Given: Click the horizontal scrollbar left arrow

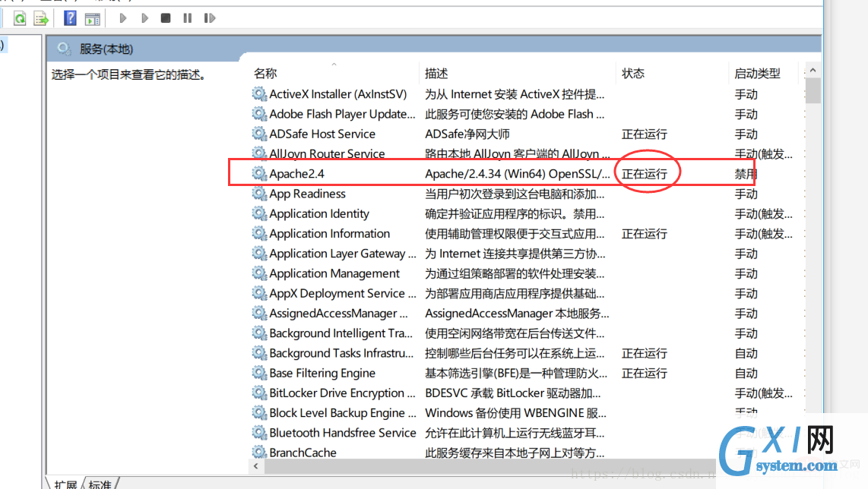Looking at the screenshot, I should click(x=255, y=466).
